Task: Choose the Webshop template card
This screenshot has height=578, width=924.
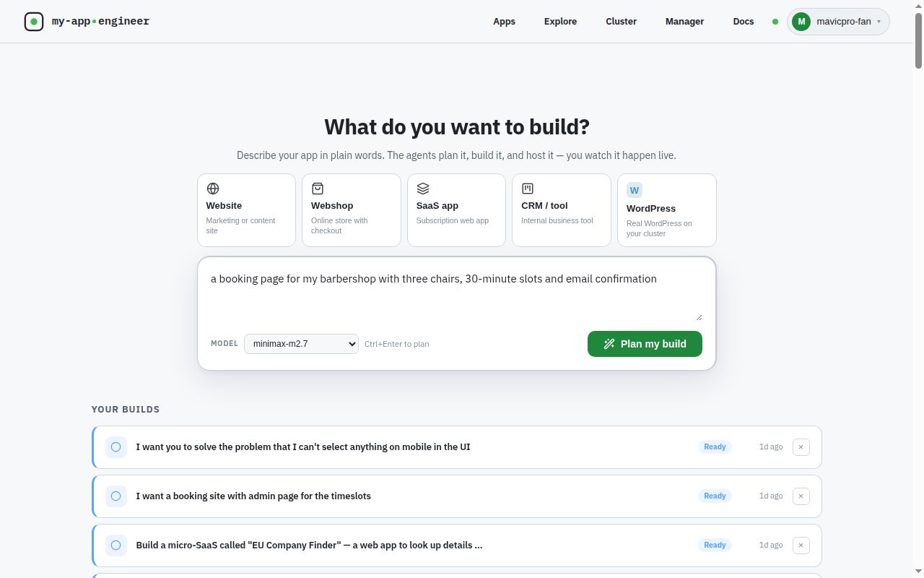Action: point(352,210)
